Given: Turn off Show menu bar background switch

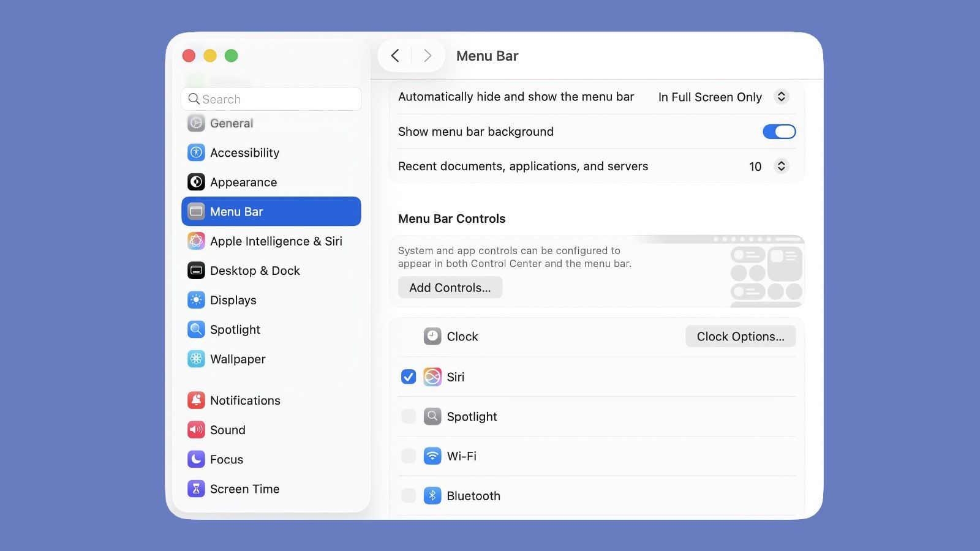Looking at the screenshot, I should [779, 132].
